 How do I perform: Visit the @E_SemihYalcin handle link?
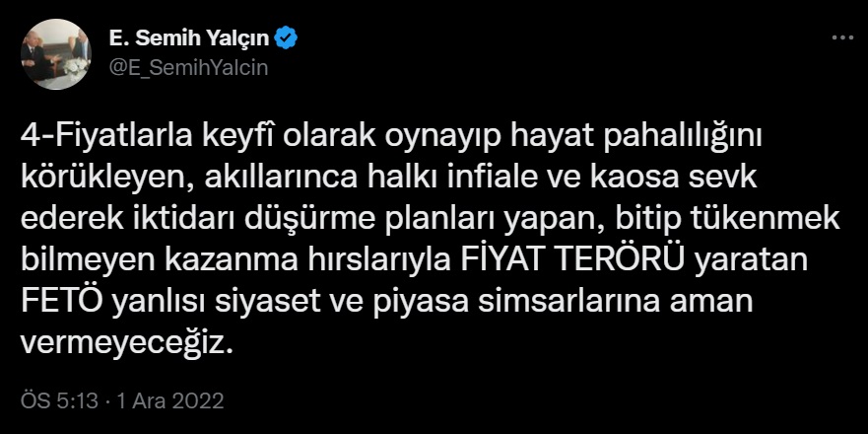188,67
